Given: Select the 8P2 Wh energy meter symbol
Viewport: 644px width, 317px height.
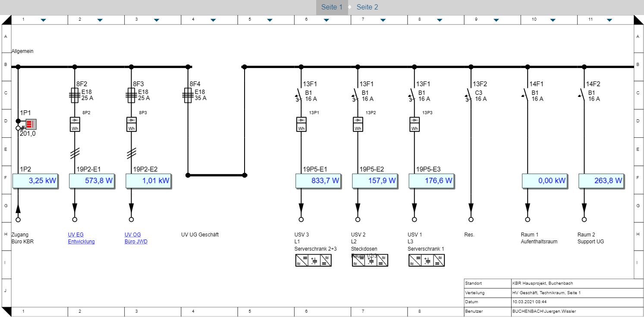Looking at the screenshot, I should pos(75,124).
